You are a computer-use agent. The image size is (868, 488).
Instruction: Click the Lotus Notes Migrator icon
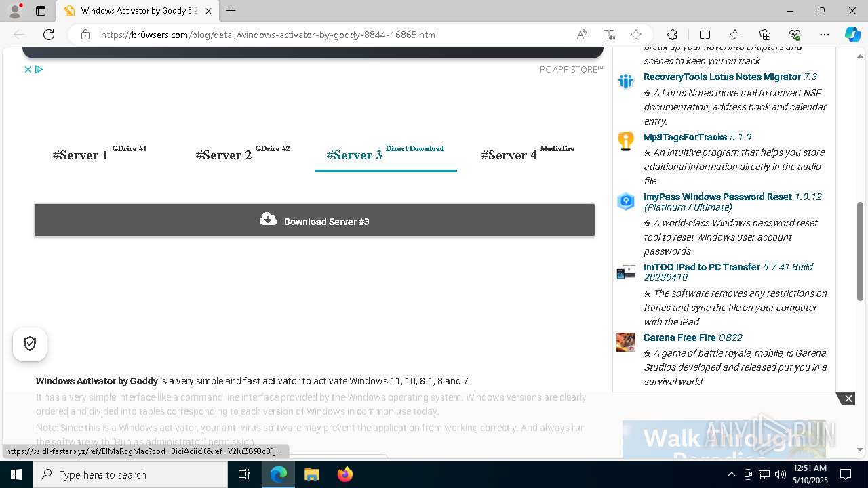point(626,81)
